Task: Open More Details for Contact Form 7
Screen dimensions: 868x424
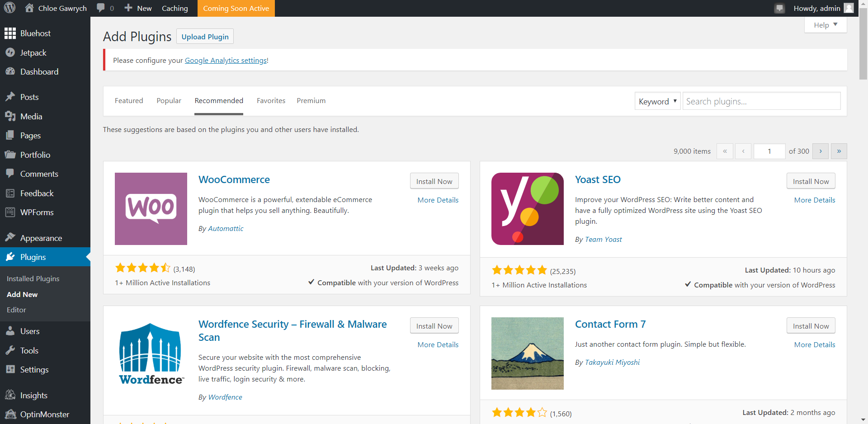Action: (815, 344)
